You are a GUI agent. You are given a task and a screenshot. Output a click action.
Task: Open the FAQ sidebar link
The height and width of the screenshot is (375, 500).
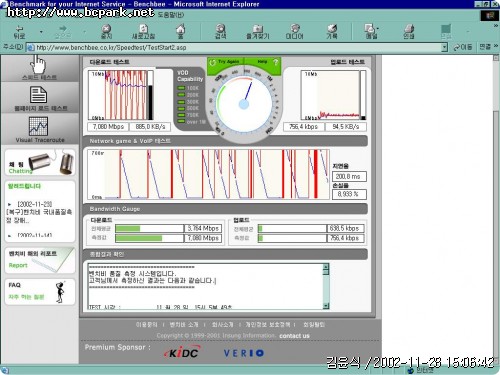point(14,285)
